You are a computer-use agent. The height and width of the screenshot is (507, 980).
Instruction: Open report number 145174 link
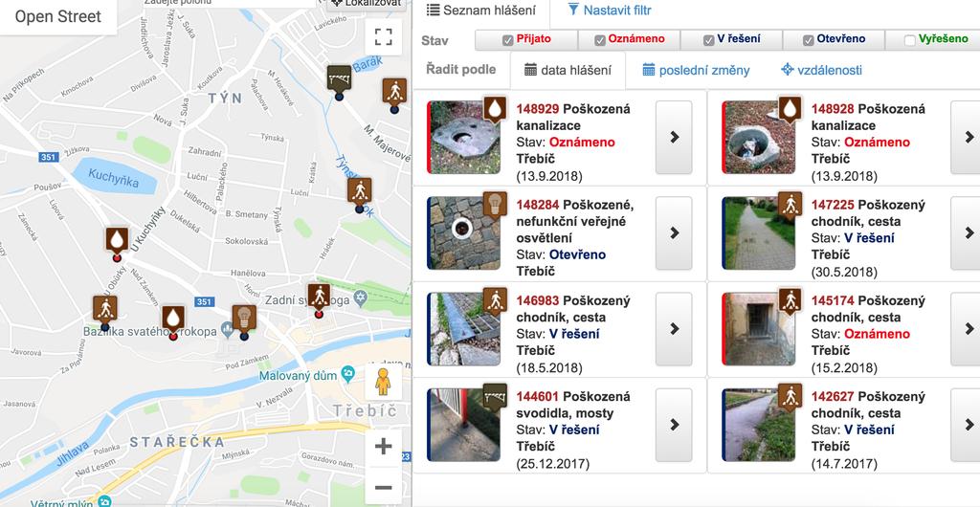(833, 301)
